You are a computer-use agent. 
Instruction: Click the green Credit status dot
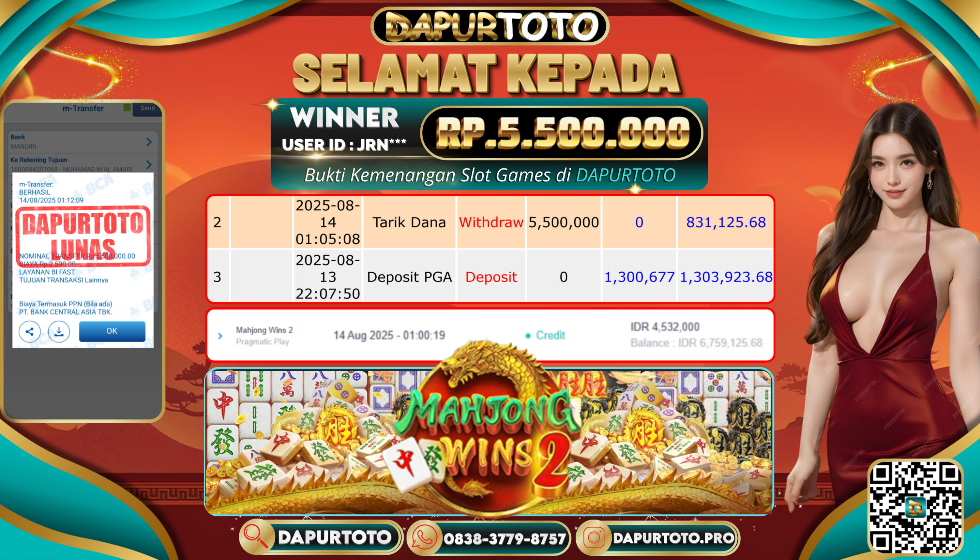(528, 336)
